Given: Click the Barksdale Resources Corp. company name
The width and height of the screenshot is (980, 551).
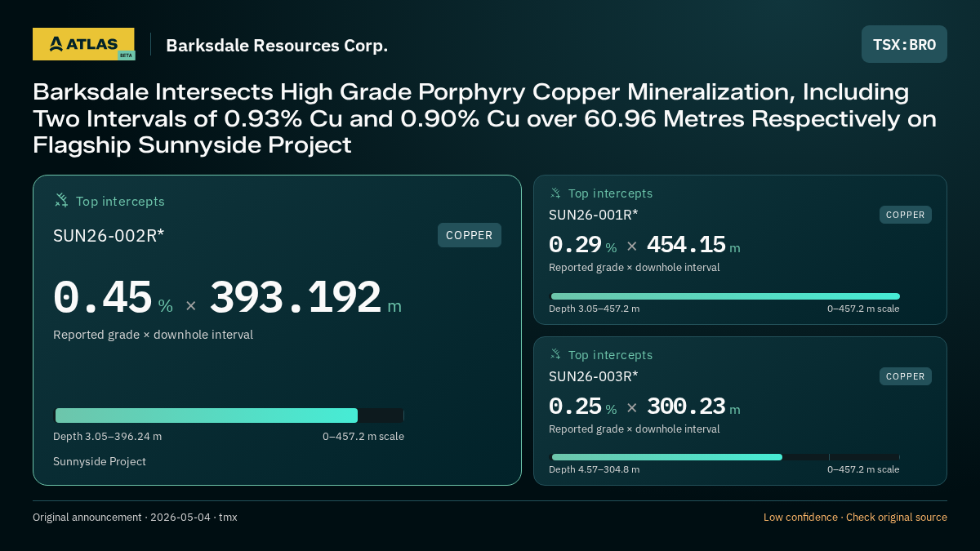Looking at the screenshot, I should (277, 45).
